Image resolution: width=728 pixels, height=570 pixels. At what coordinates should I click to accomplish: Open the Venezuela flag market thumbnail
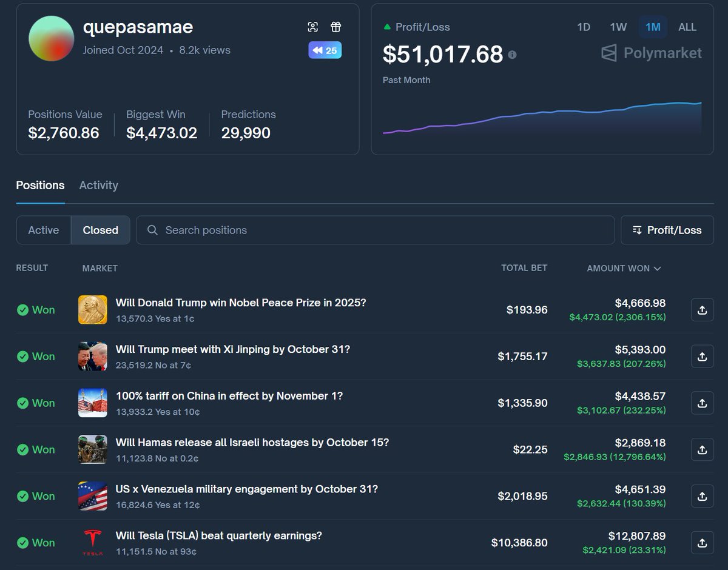(93, 496)
